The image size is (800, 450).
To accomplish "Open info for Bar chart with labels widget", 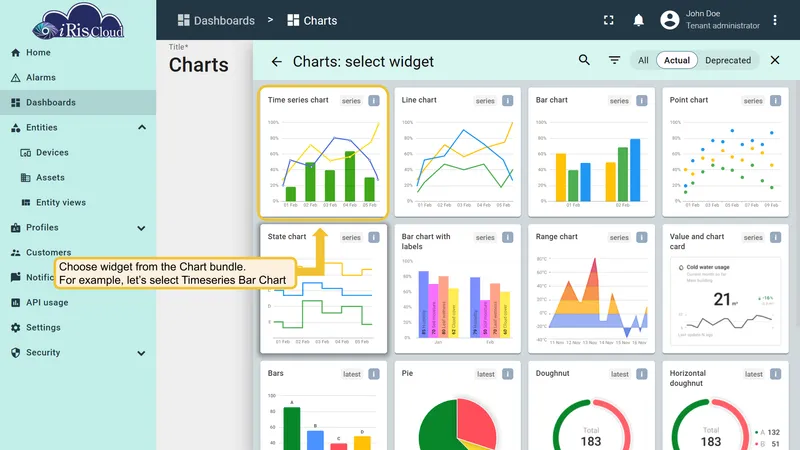I will 508,237.
